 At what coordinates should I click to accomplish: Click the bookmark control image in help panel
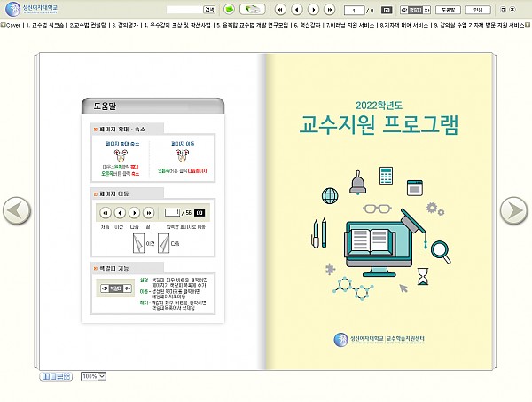[x=115, y=288]
